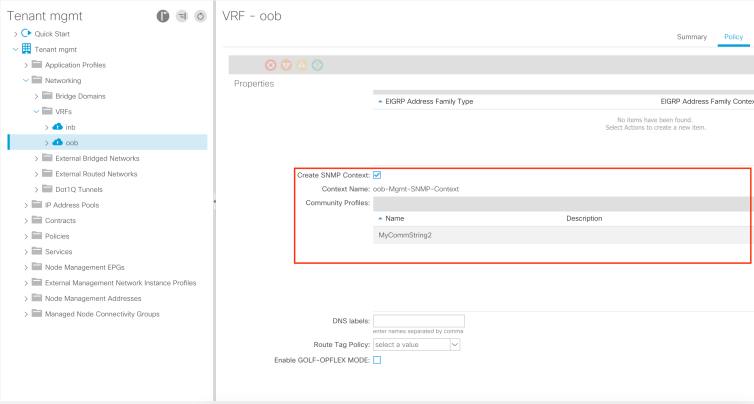Switch to the Summary tab
This screenshot has width=754, height=404.
(x=691, y=37)
